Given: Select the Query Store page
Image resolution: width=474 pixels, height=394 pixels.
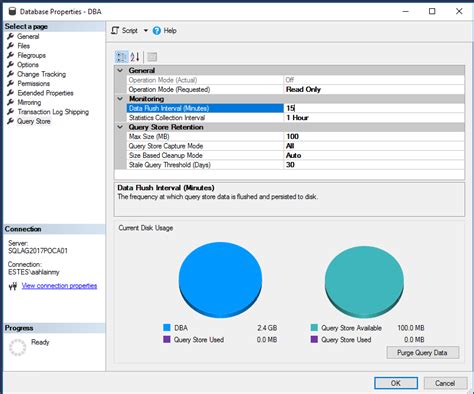Looking at the screenshot, I should point(34,121).
